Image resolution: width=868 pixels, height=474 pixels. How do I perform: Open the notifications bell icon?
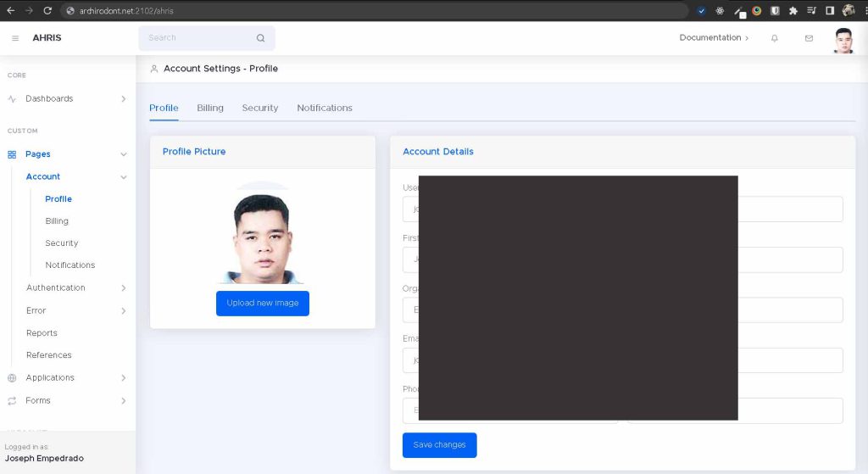(x=774, y=38)
